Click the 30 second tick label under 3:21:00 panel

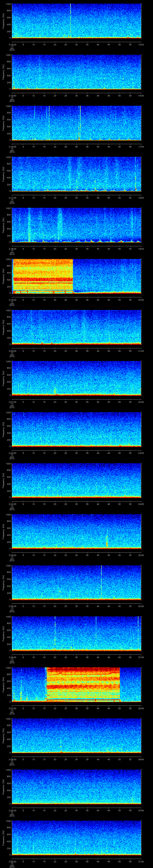point(76,402)
